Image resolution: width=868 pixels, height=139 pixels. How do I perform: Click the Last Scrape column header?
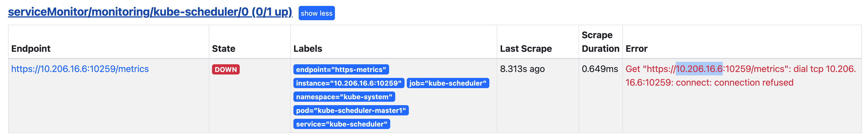pos(526,49)
